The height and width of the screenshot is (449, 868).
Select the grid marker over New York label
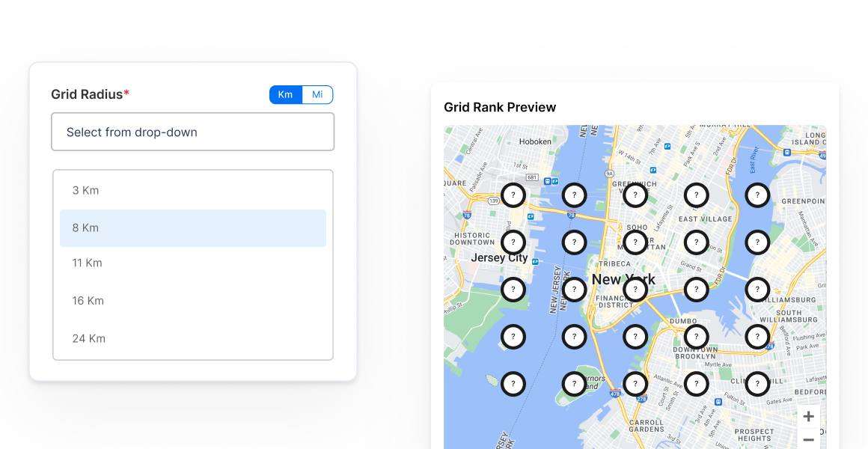tap(635, 289)
